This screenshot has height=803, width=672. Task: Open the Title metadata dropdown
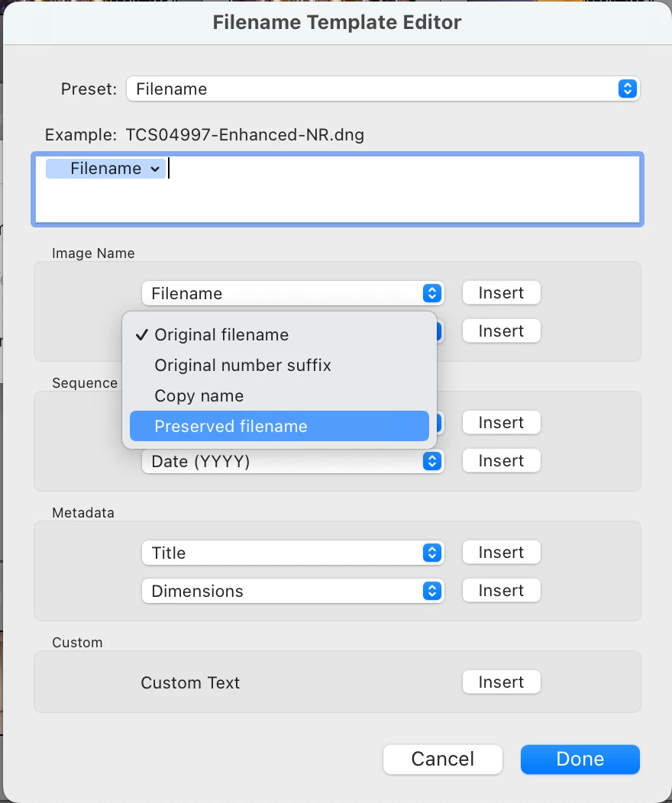[292, 553]
